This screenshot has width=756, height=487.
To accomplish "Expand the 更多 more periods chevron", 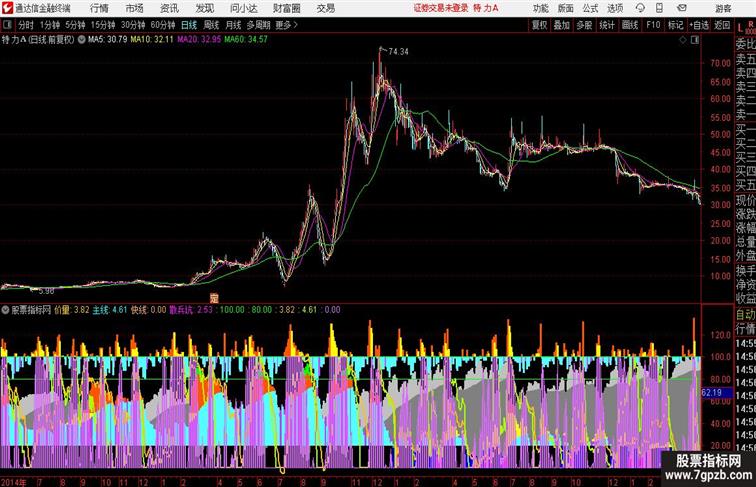I will tap(287, 25).
